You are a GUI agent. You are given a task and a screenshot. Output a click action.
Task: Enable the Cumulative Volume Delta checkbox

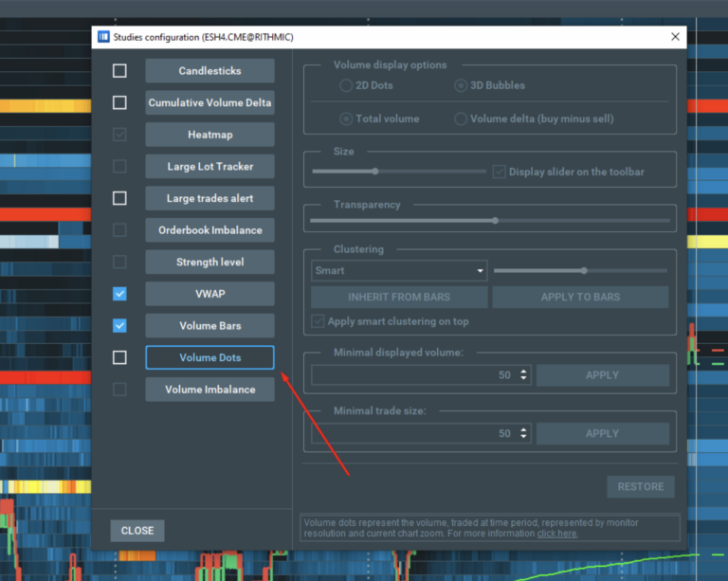coord(119,102)
